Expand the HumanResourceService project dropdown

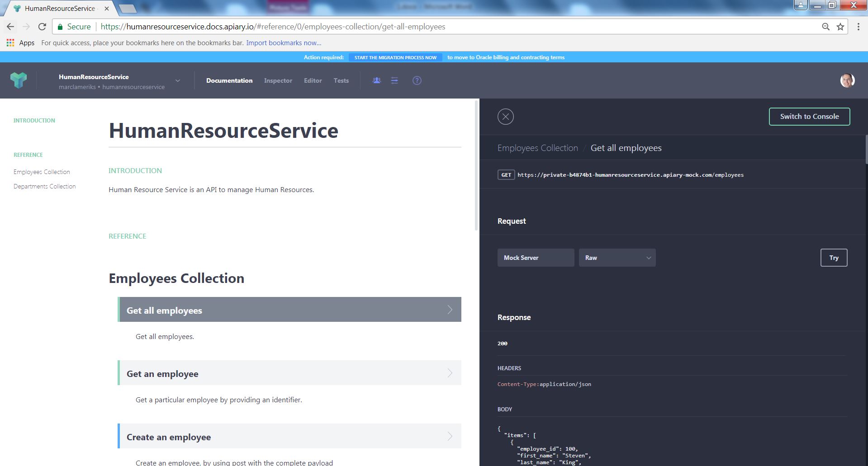[x=178, y=81]
